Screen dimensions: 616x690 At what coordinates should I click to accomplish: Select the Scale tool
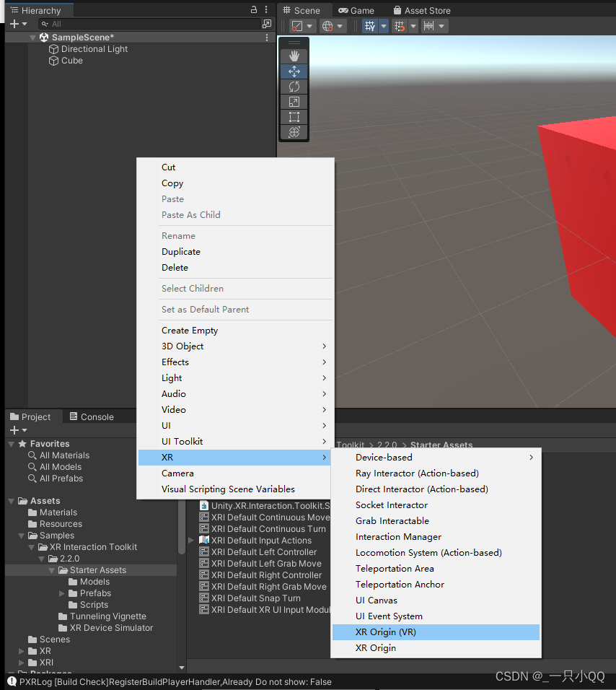(294, 102)
